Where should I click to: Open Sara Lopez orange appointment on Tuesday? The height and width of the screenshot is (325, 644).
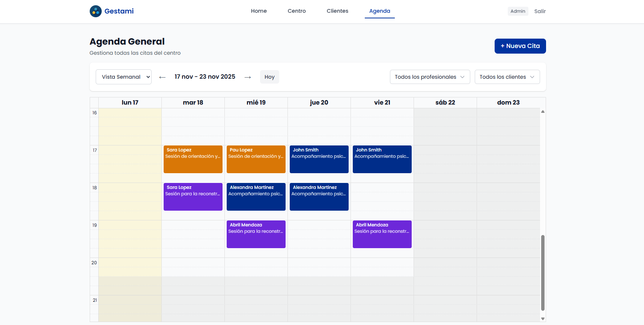click(x=193, y=159)
